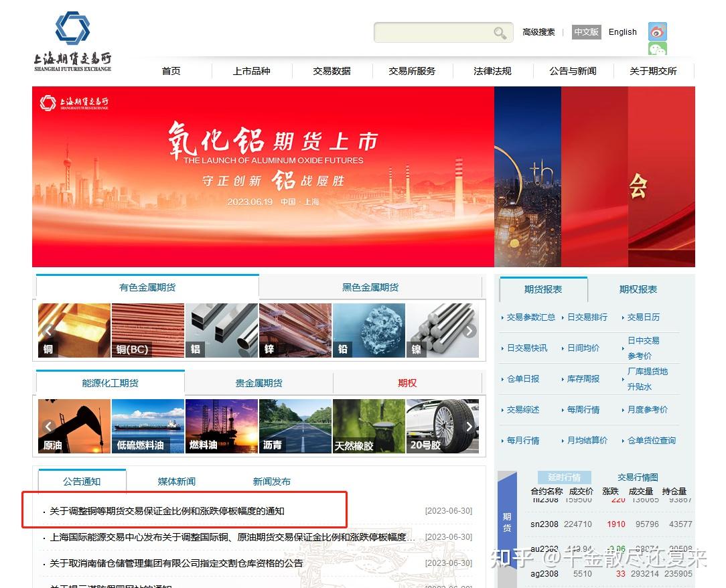Open the 高级搜索 advanced search link
The image size is (726, 588).
(538, 31)
